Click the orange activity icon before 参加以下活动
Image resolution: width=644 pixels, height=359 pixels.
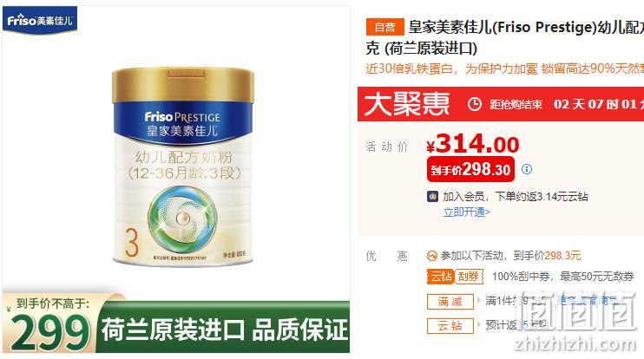[431, 256]
